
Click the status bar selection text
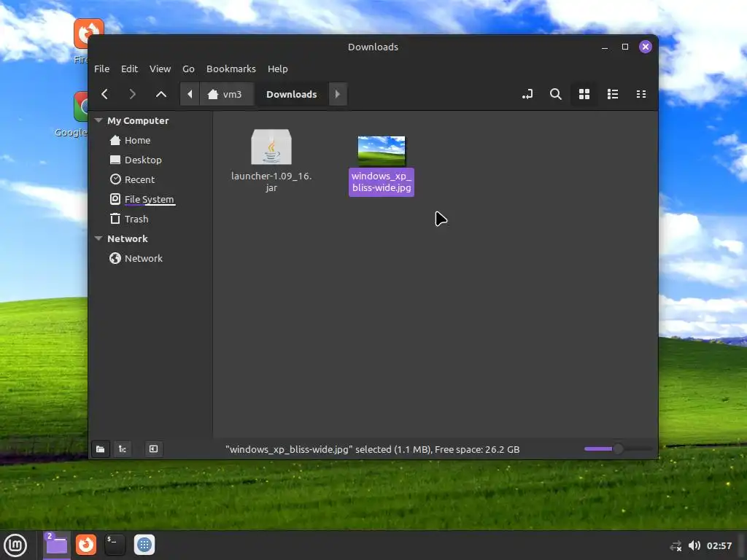tap(372, 449)
